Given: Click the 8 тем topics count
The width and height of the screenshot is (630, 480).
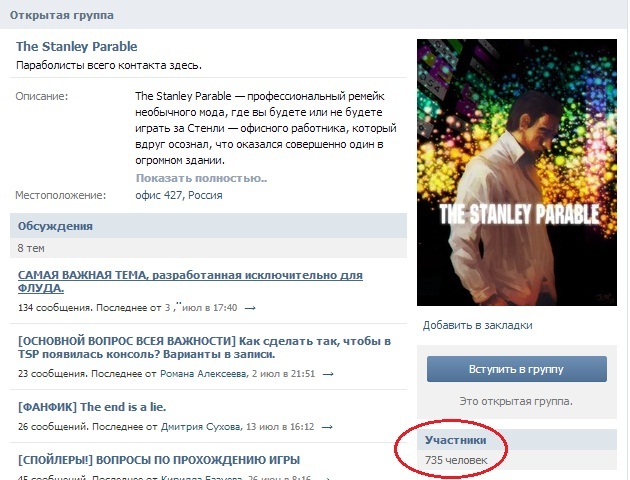Looking at the screenshot, I should click(x=31, y=248).
